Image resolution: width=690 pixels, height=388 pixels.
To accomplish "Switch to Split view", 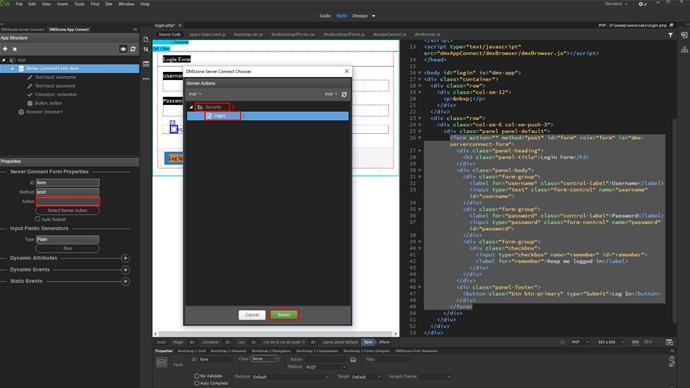I will tap(341, 16).
